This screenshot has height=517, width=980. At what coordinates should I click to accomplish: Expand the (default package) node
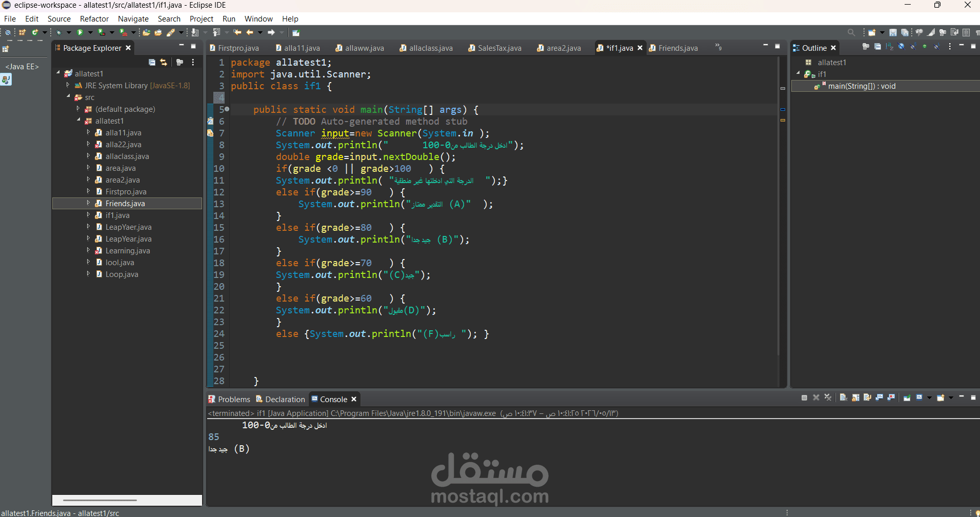pyautogui.click(x=78, y=108)
